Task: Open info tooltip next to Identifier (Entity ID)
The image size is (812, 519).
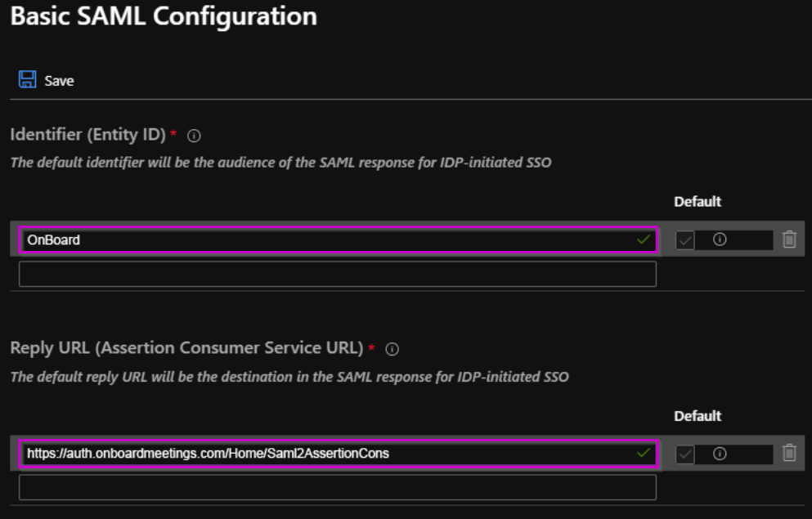Action: [x=194, y=136]
